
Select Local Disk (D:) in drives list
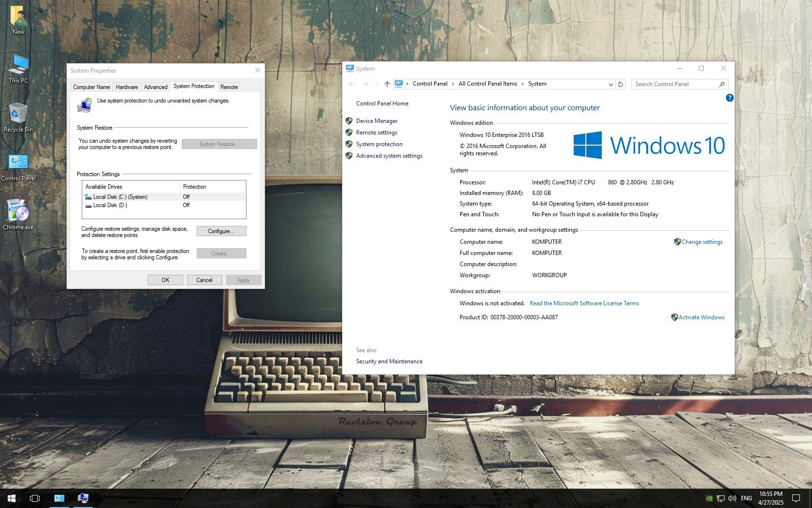coord(110,205)
